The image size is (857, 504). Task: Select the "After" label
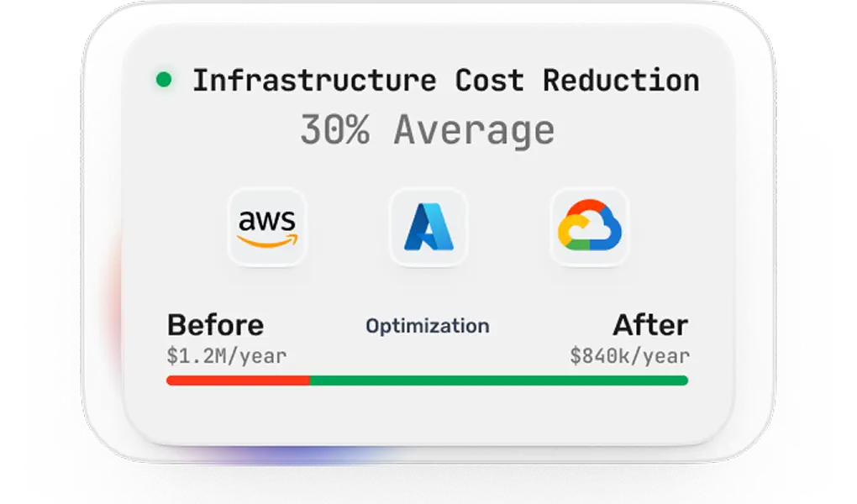pyautogui.click(x=650, y=325)
